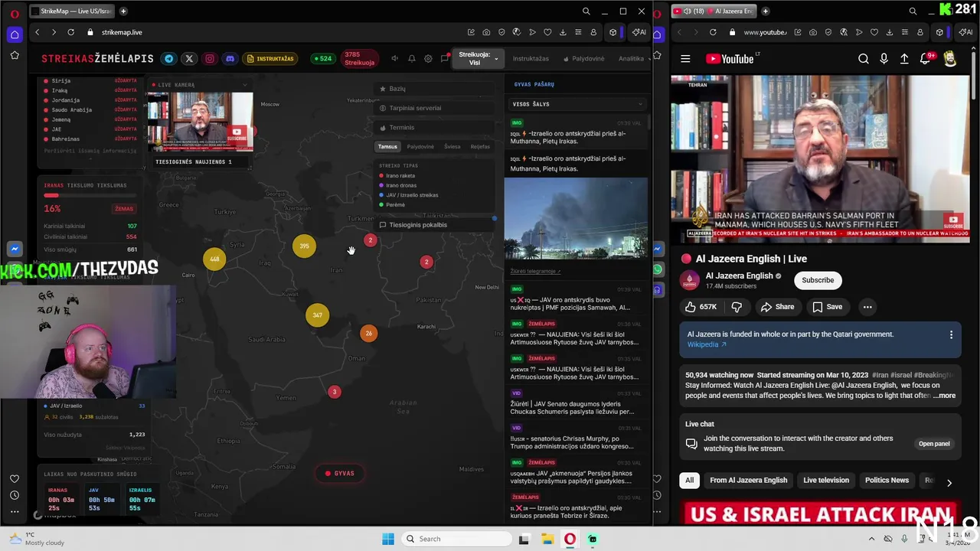Switch map style to Reljefas
The height and width of the screenshot is (551, 980).
point(480,147)
